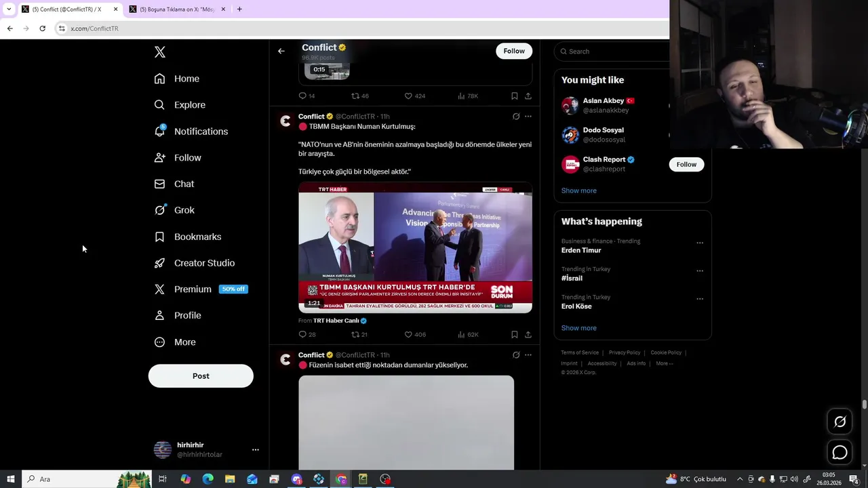Open Premium with the 50% off badge

coord(201,289)
